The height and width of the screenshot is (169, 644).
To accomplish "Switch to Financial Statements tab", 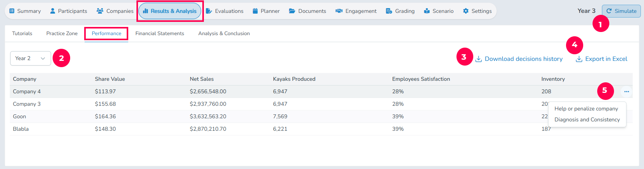I will tap(160, 34).
